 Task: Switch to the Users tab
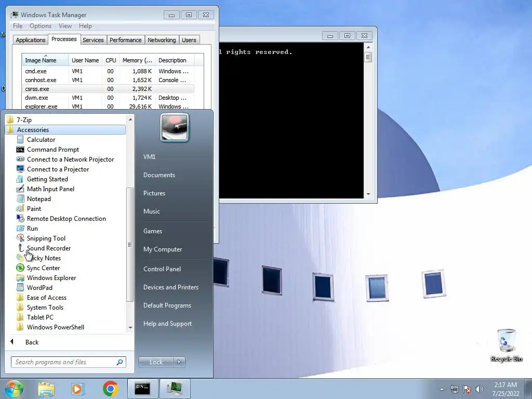click(x=189, y=40)
